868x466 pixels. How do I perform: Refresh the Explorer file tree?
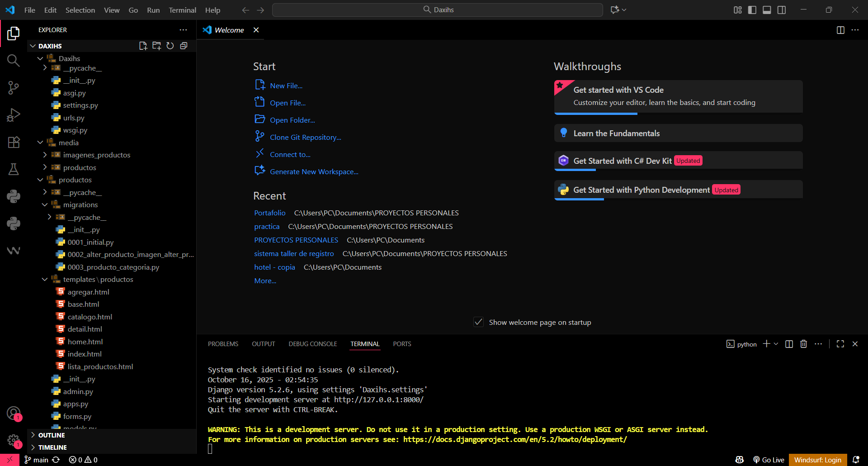(x=170, y=46)
